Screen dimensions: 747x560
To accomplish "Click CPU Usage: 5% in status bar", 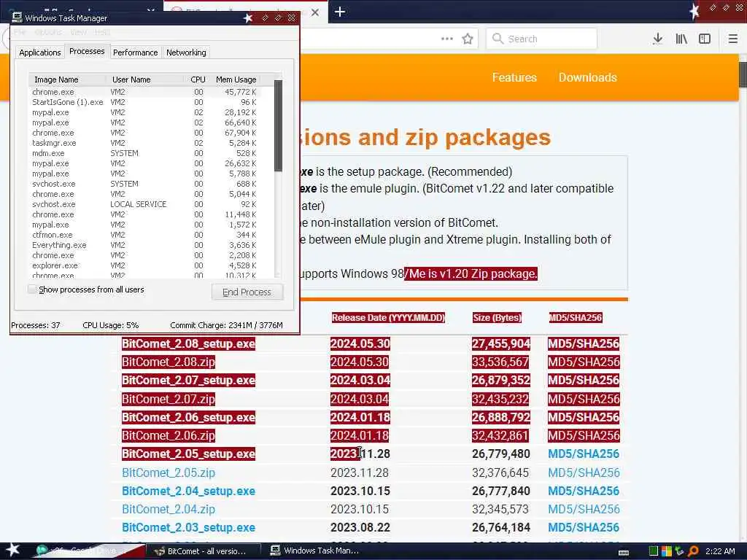I will click(x=111, y=325).
